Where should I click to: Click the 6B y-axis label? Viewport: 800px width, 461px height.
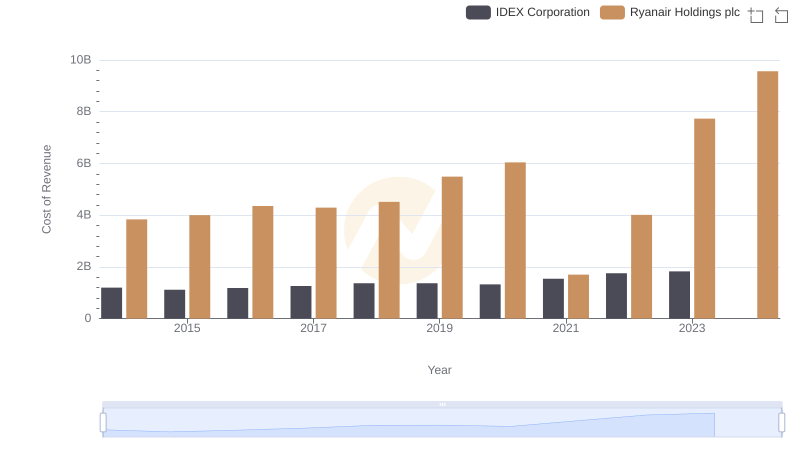(84, 164)
